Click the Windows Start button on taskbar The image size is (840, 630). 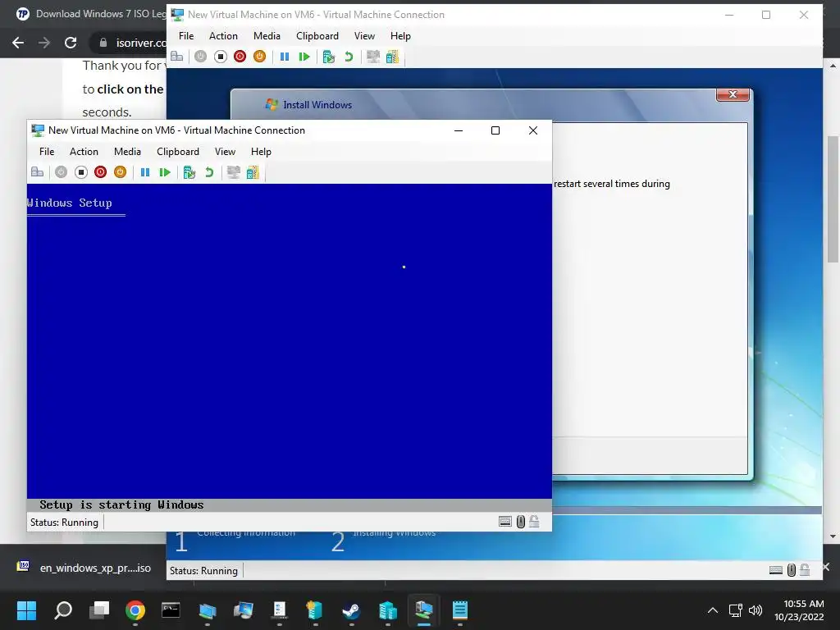click(26, 610)
